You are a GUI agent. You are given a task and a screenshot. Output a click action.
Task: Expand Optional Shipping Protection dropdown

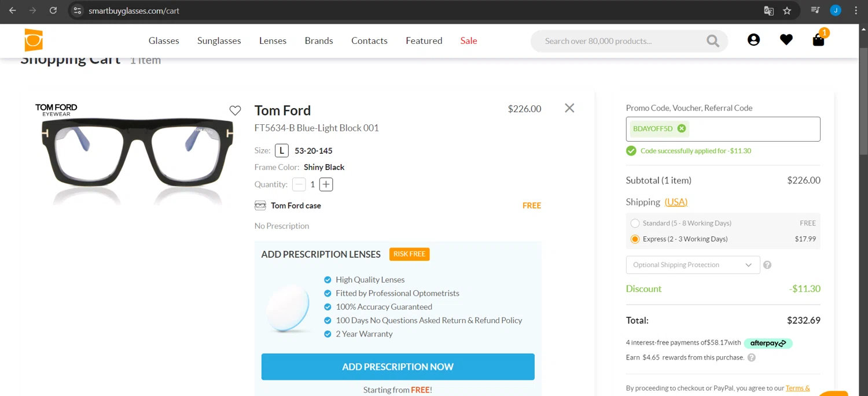[x=693, y=265]
